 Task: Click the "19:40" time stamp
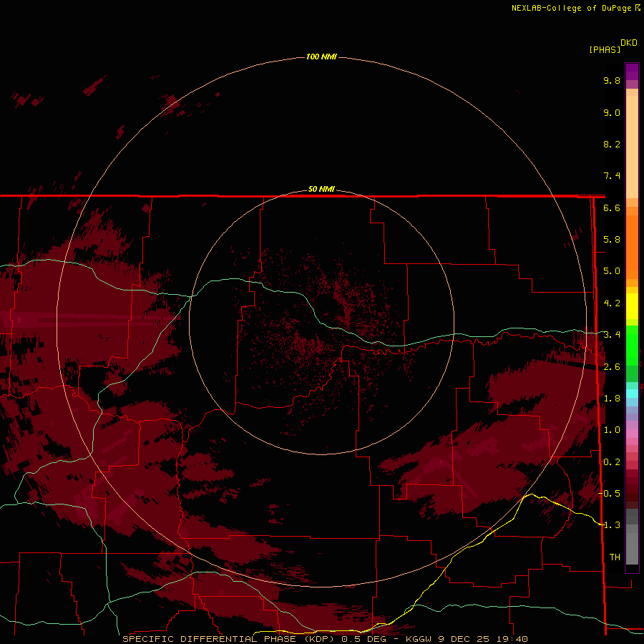click(x=512, y=639)
